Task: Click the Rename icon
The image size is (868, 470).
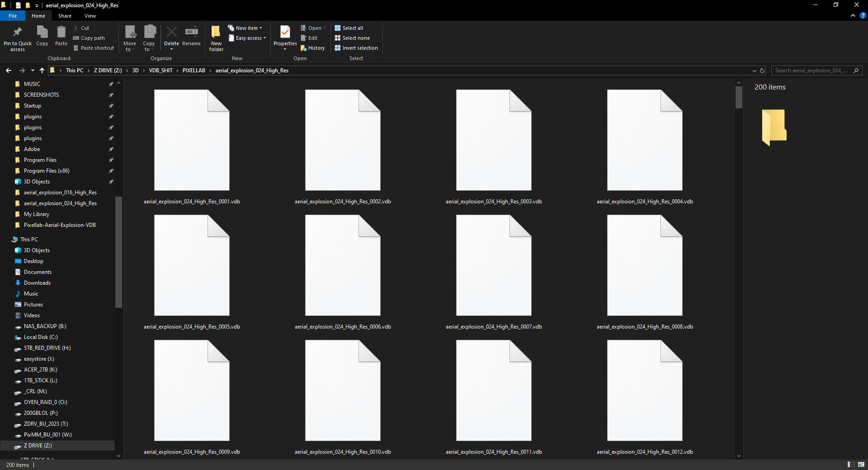Action: point(191,32)
